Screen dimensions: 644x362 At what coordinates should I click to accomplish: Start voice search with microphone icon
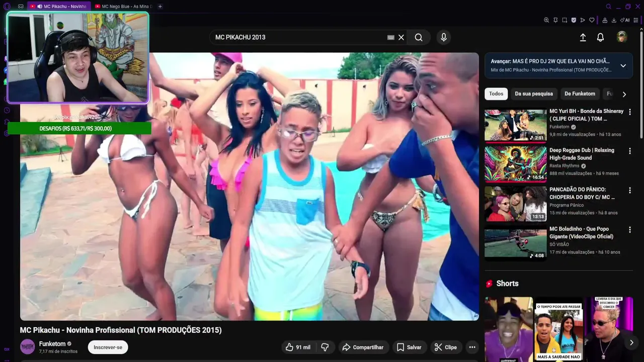[x=443, y=37]
